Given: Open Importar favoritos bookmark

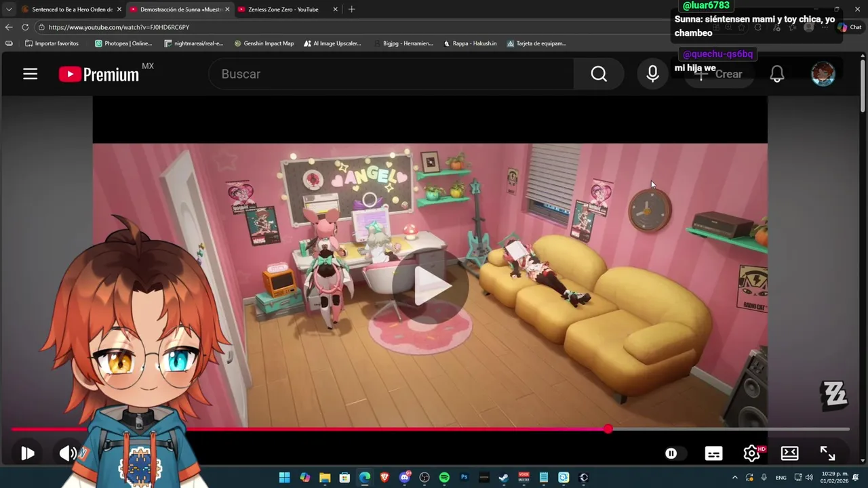Looking at the screenshot, I should click(x=52, y=43).
